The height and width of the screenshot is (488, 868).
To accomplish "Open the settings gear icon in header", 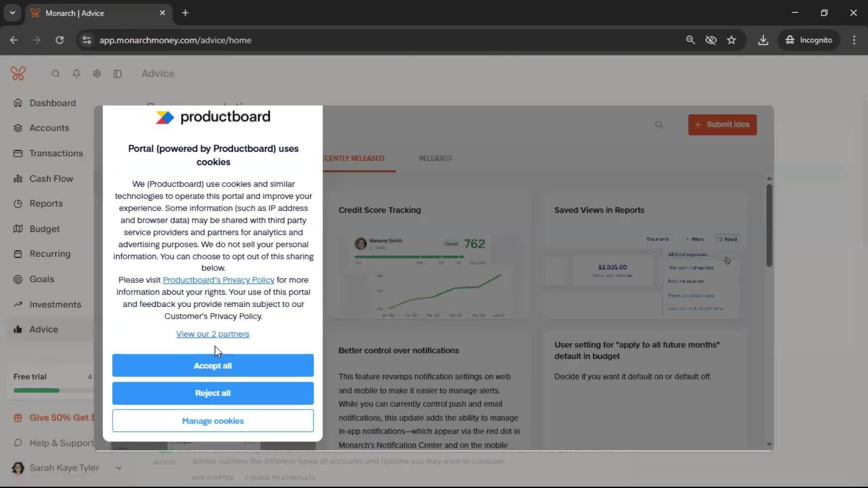I will point(97,74).
